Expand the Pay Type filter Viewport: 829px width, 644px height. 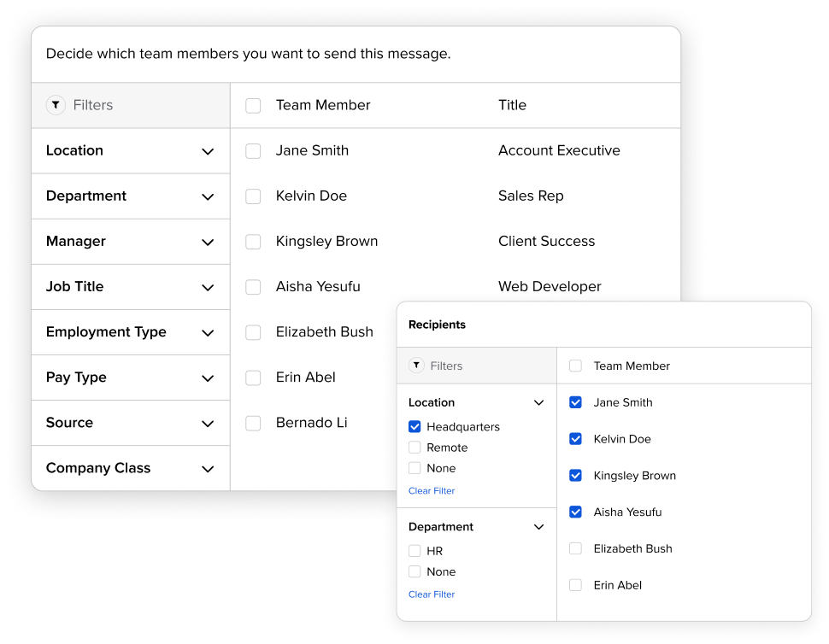208,378
